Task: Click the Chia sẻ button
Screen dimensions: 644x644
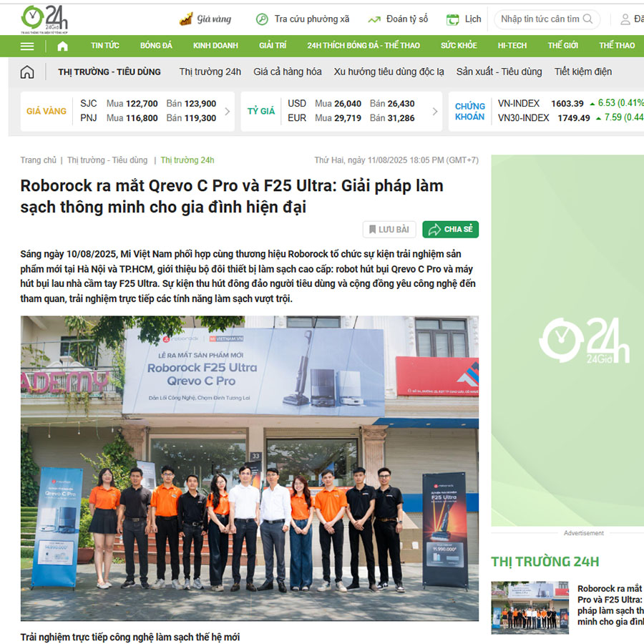Action: pyautogui.click(x=451, y=229)
